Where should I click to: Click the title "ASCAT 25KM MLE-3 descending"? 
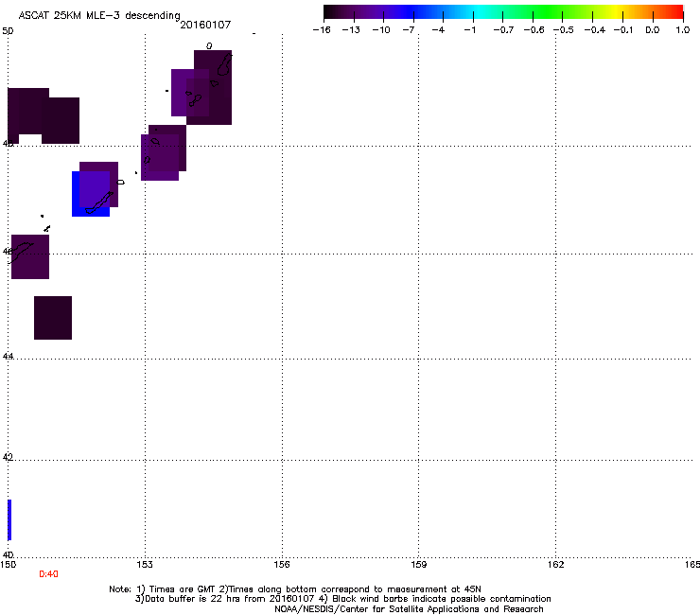(99, 15)
